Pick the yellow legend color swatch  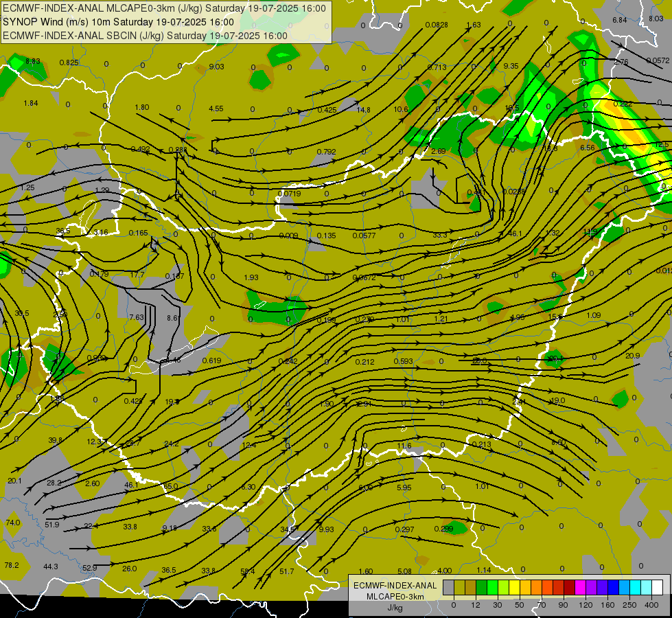tap(514, 587)
